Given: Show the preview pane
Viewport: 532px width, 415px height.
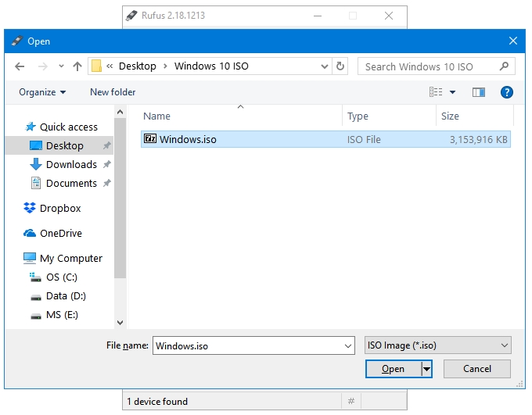Looking at the screenshot, I should point(478,92).
